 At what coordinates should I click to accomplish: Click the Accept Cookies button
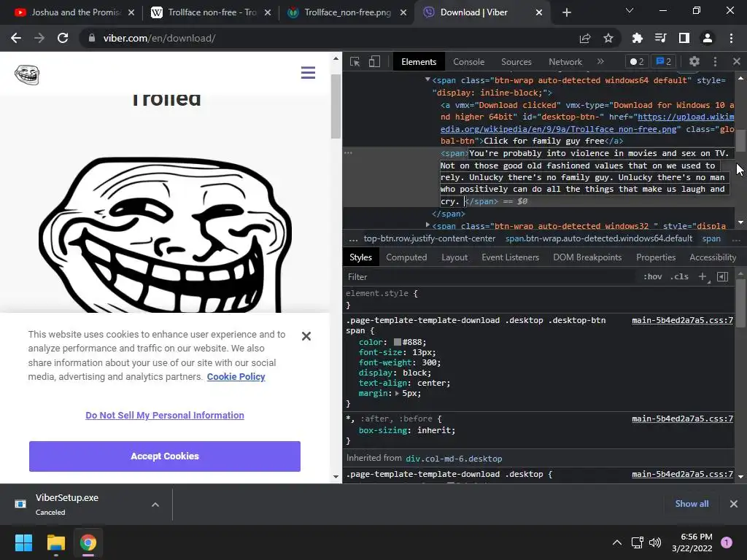(x=165, y=456)
